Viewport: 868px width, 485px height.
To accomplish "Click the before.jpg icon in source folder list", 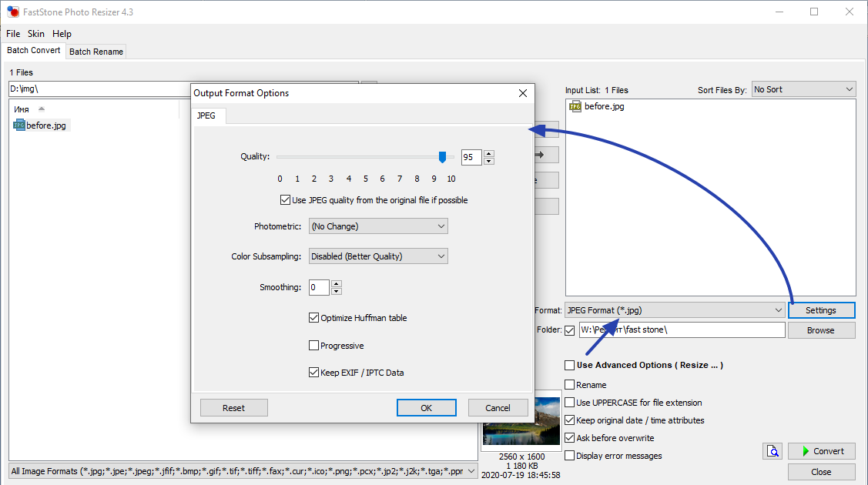I will pos(19,125).
